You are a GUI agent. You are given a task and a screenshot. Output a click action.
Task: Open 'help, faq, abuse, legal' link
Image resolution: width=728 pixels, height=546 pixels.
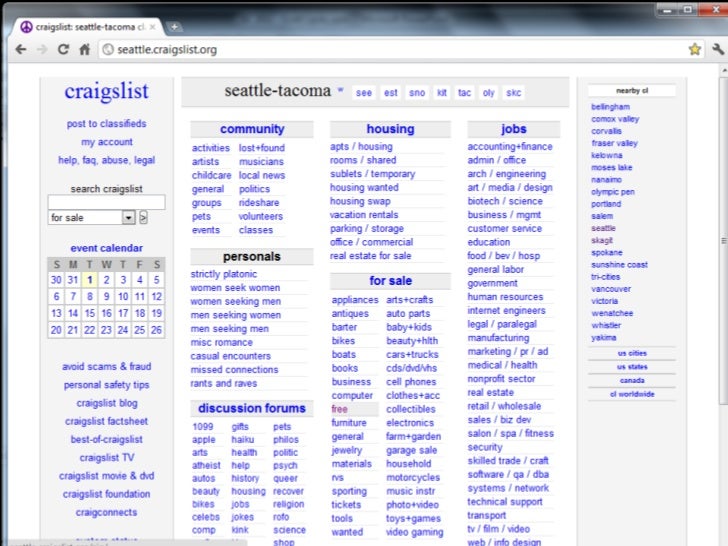point(106,160)
